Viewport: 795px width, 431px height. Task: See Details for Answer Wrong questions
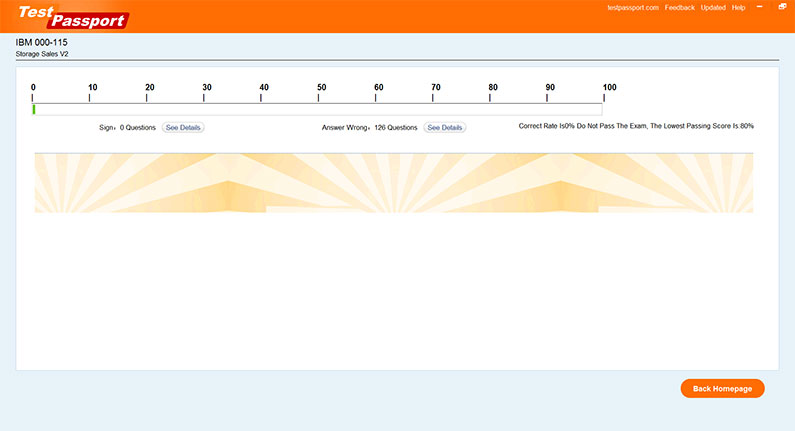445,128
